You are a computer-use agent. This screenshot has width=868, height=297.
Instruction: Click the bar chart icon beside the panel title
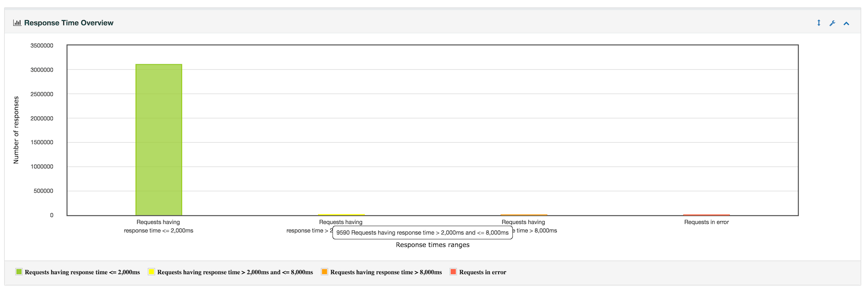(17, 23)
